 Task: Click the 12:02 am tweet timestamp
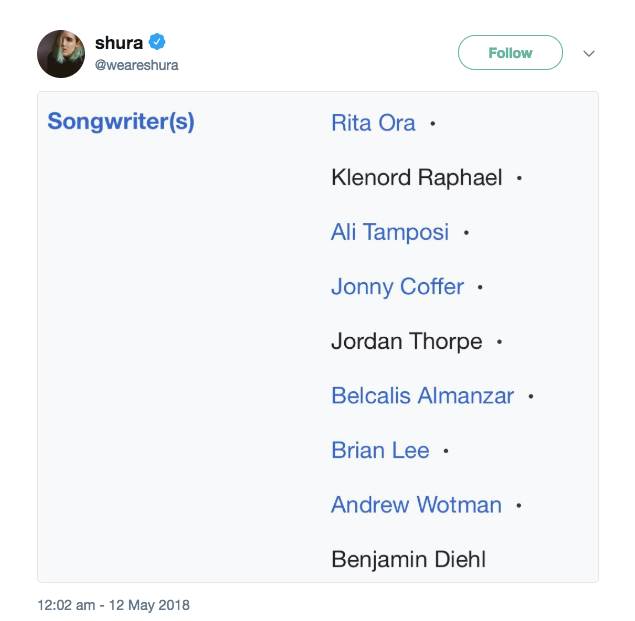(113, 605)
